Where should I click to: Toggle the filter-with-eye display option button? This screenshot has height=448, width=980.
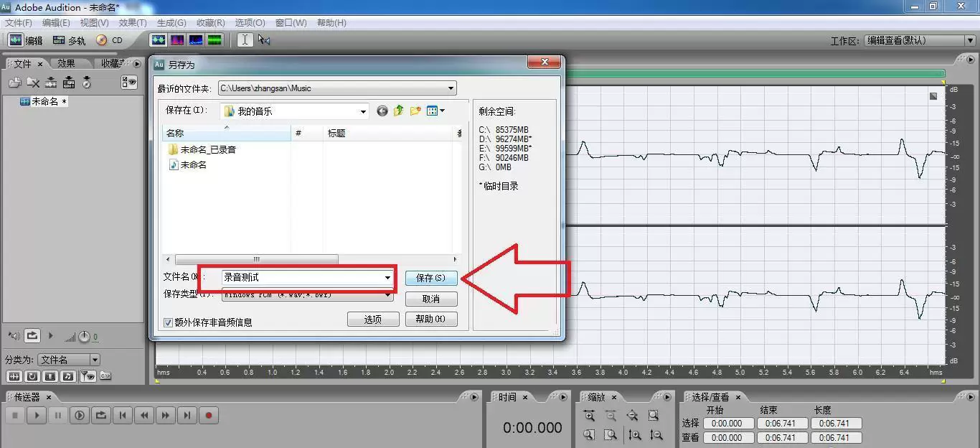click(88, 375)
